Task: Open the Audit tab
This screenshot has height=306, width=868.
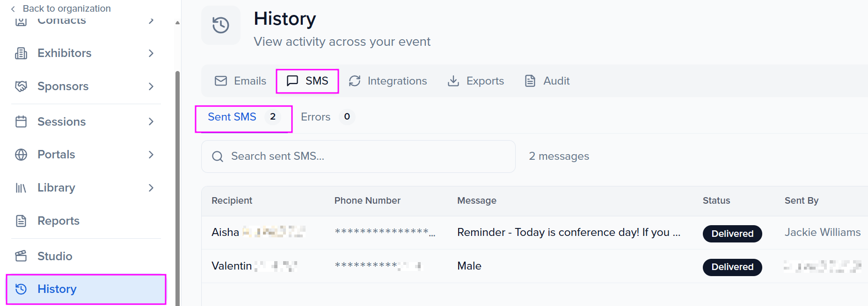Action: pos(547,81)
